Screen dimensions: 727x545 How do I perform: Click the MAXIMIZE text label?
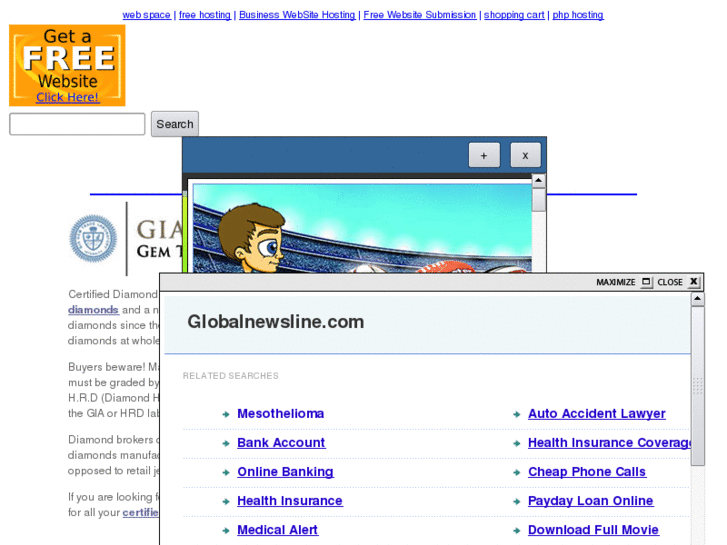(616, 282)
